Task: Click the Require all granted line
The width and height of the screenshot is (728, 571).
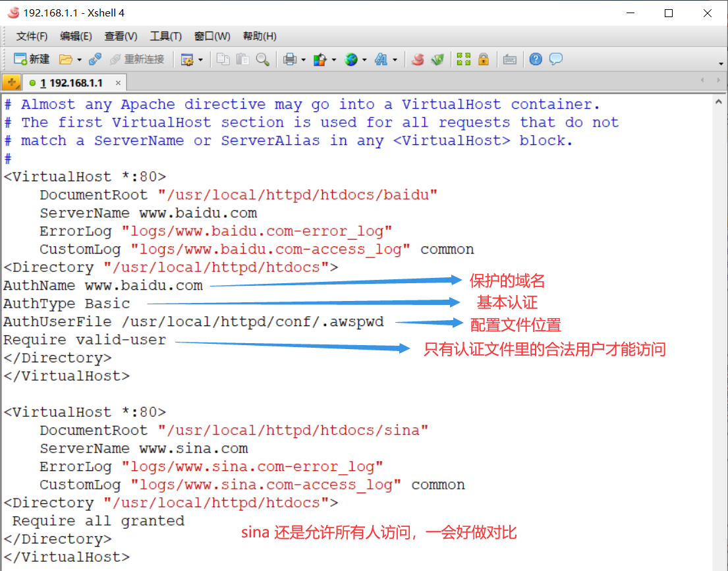Action: (x=98, y=521)
